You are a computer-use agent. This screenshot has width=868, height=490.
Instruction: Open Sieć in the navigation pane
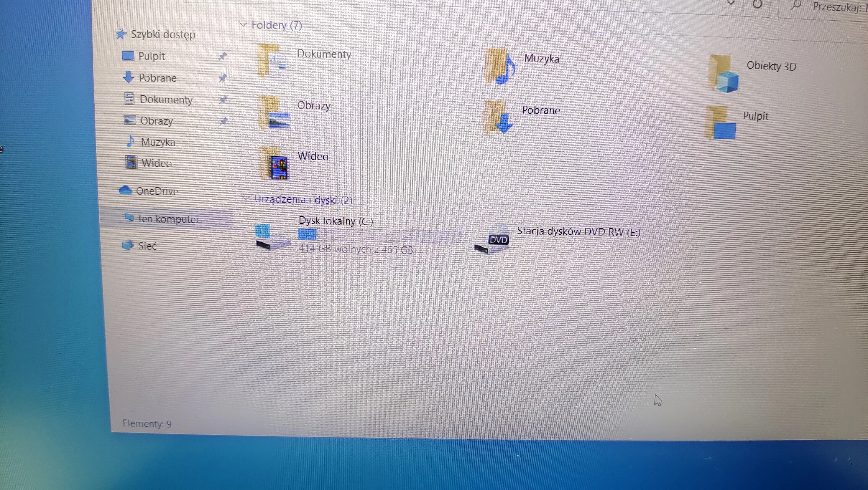147,246
